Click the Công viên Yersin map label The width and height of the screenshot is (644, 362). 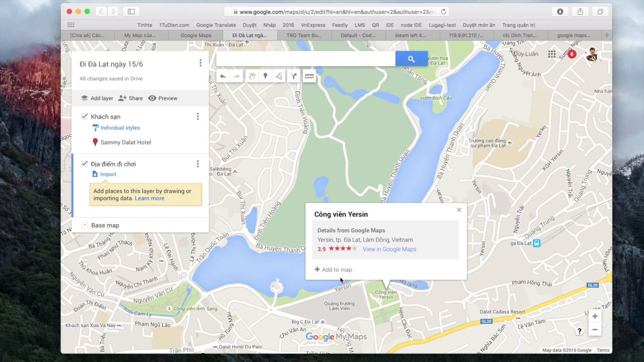click(x=386, y=294)
